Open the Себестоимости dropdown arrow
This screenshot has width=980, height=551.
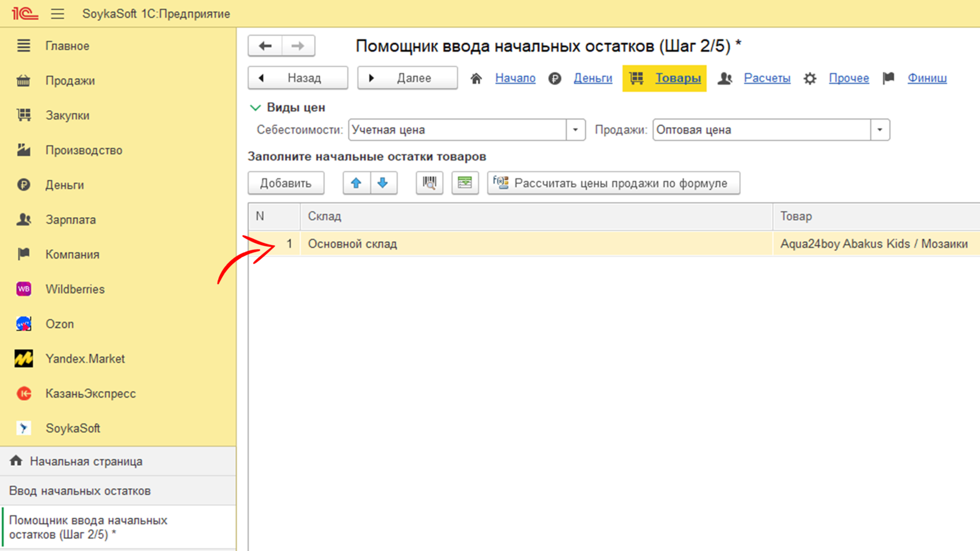tap(575, 130)
